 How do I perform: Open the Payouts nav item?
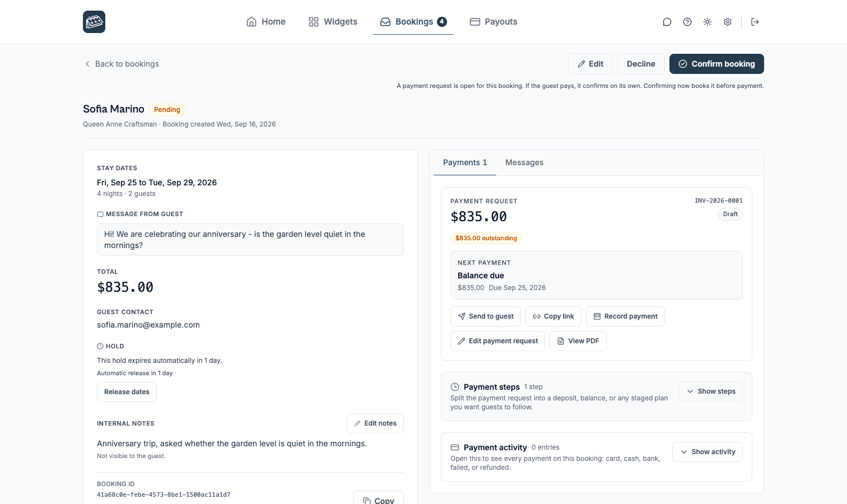click(494, 22)
